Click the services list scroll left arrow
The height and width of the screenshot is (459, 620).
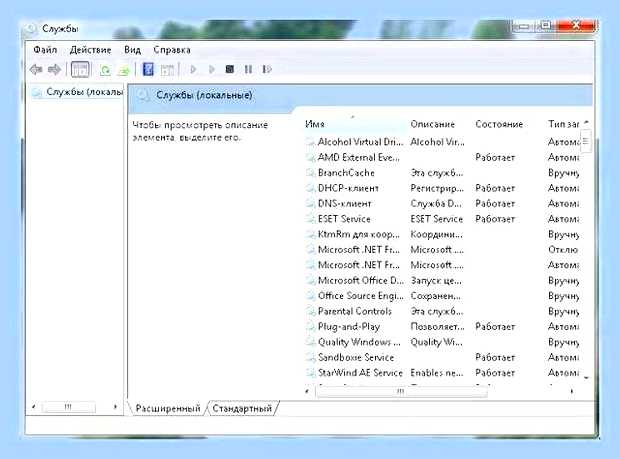(308, 391)
